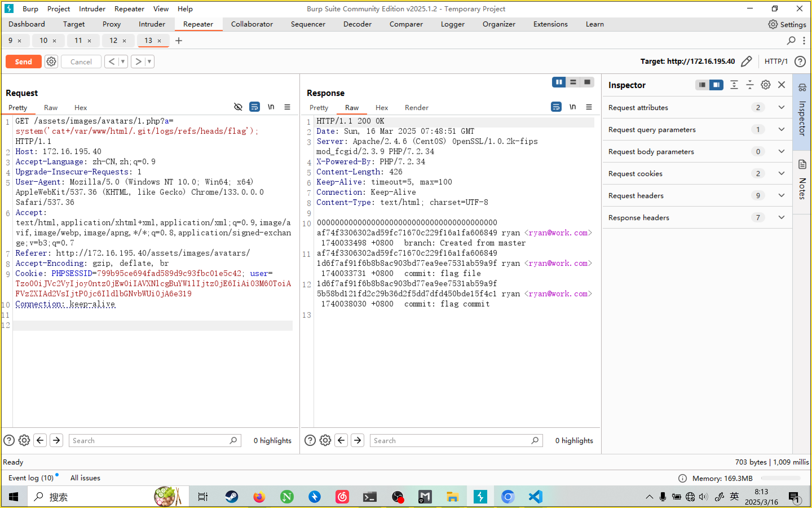Switch response view to Pretty

319,108
